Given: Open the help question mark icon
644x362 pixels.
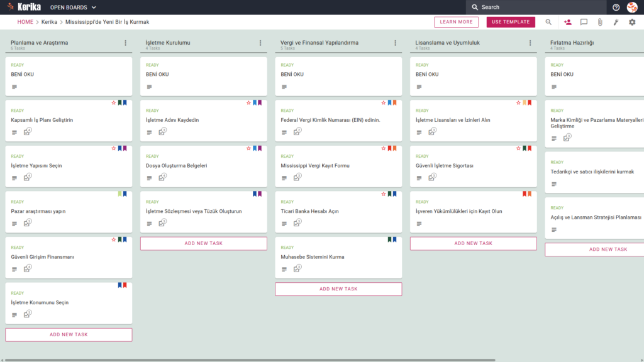Looking at the screenshot, I should click(616, 8).
